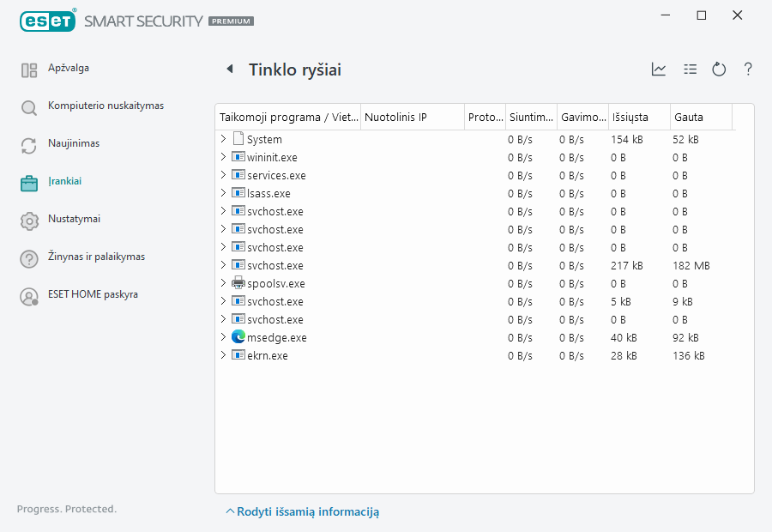The width and height of the screenshot is (772, 532).
Task: Open help with the question mark icon
Action: [748, 70]
